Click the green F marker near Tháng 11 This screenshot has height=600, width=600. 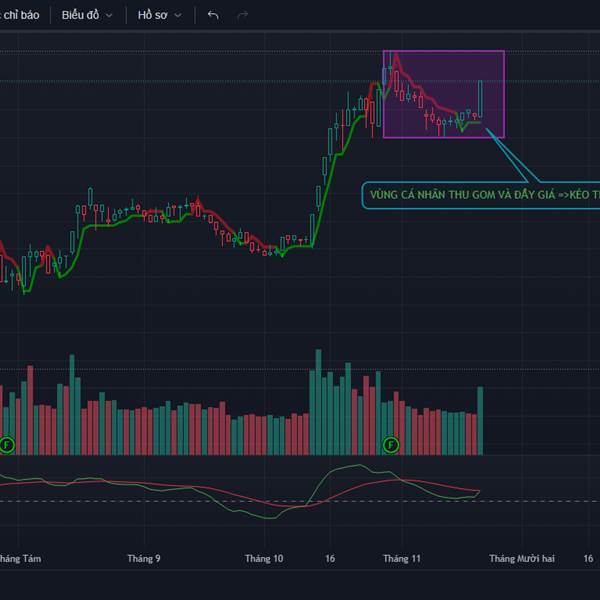point(391,445)
